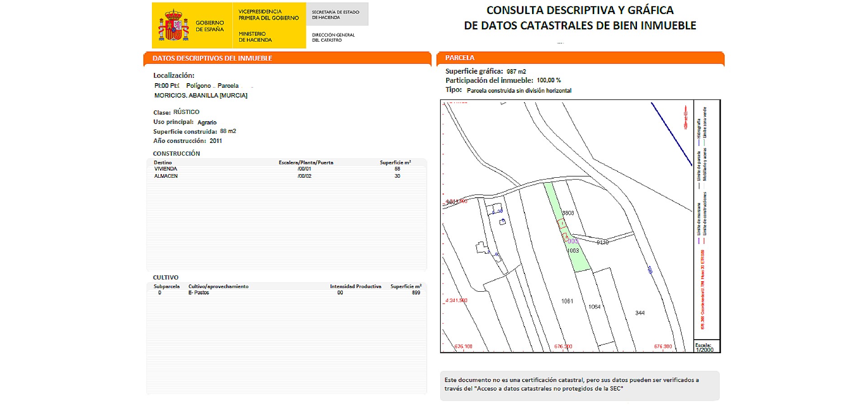The width and height of the screenshot is (868, 412).
Task: Click the Dirección General del Catastro label
Action: click(333, 38)
